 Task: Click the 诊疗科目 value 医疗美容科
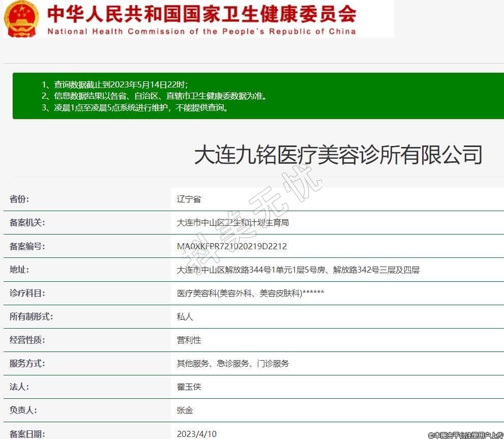pyautogui.click(x=250, y=293)
